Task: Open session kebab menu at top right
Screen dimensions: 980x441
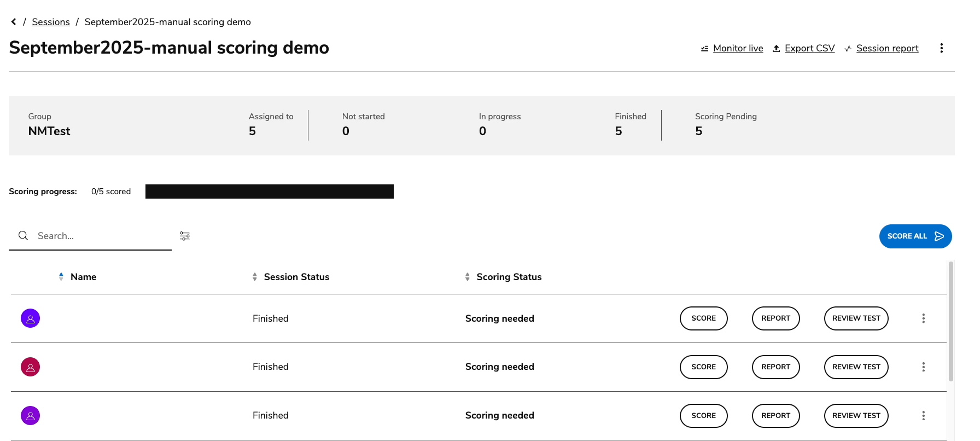Action: coord(941,48)
